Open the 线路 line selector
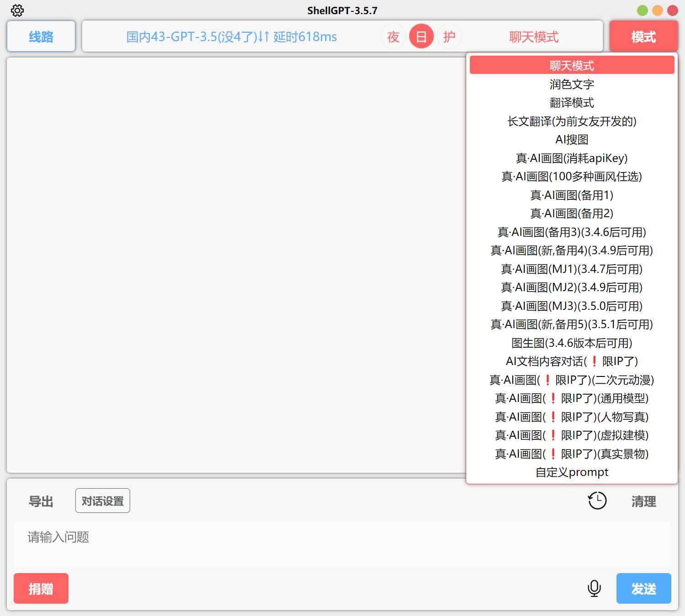Image resolution: width=685 pixels, height=616 pixels. click(41, 36)
